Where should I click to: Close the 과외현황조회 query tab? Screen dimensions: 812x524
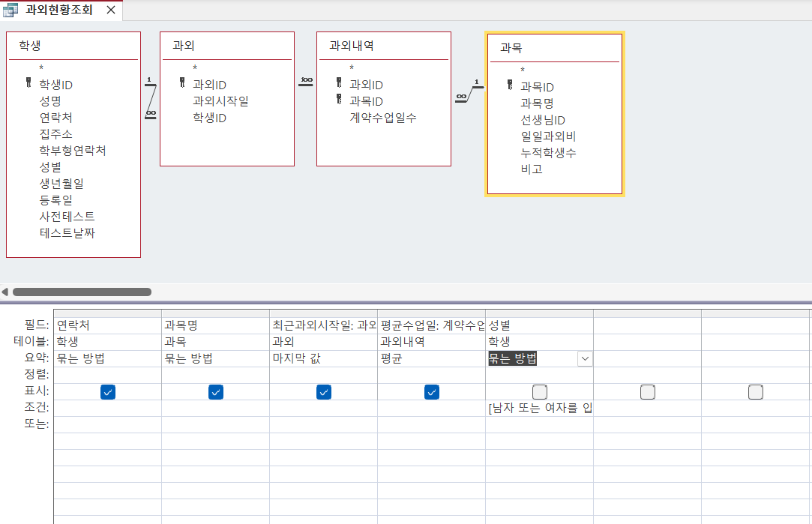pos(110,10)
